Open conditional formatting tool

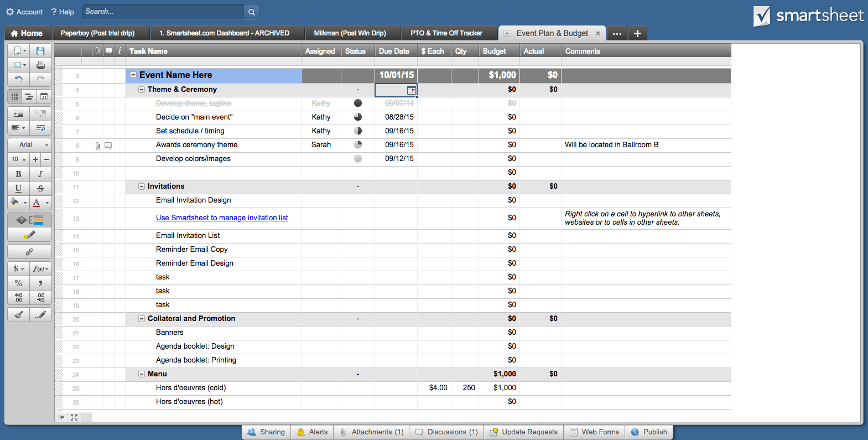29,220
